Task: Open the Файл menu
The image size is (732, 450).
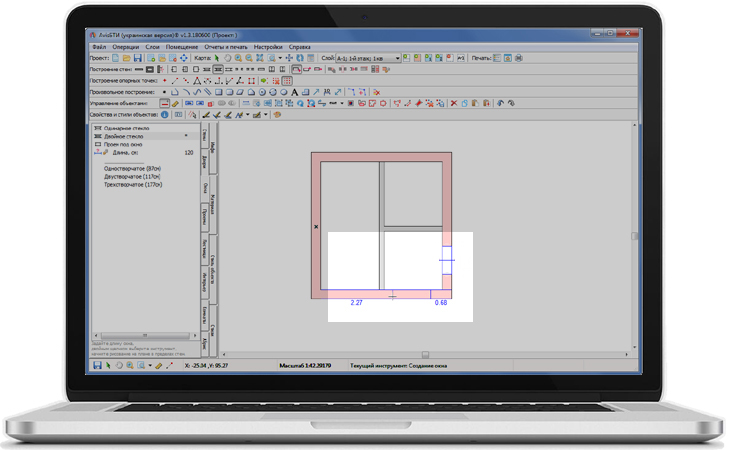Action: 99,47
